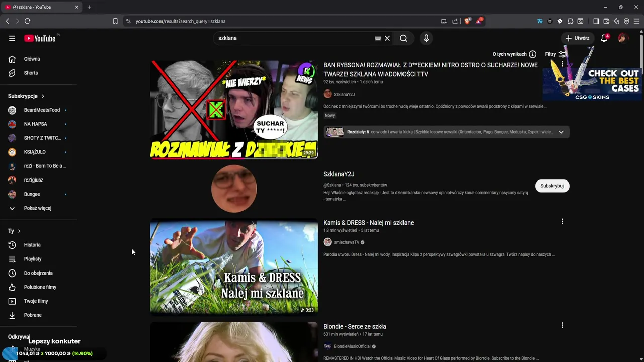This screenshot has width=644, height=362.
Task: Open Kamis & DRESS video thumbnail
Action: (234, 266)
